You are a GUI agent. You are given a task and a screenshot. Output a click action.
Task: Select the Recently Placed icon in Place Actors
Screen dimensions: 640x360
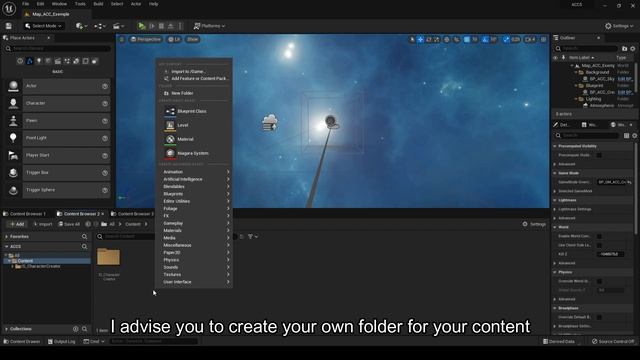point(20,61)
